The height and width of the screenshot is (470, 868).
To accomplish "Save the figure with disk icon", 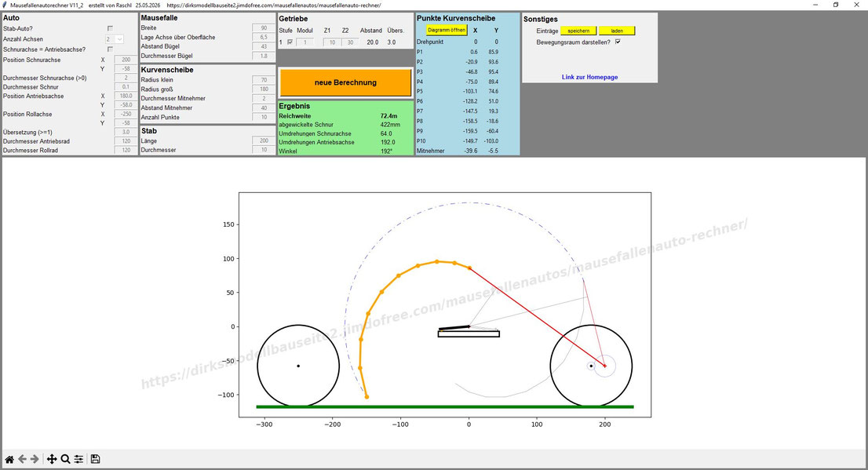I will click(95, 459).
